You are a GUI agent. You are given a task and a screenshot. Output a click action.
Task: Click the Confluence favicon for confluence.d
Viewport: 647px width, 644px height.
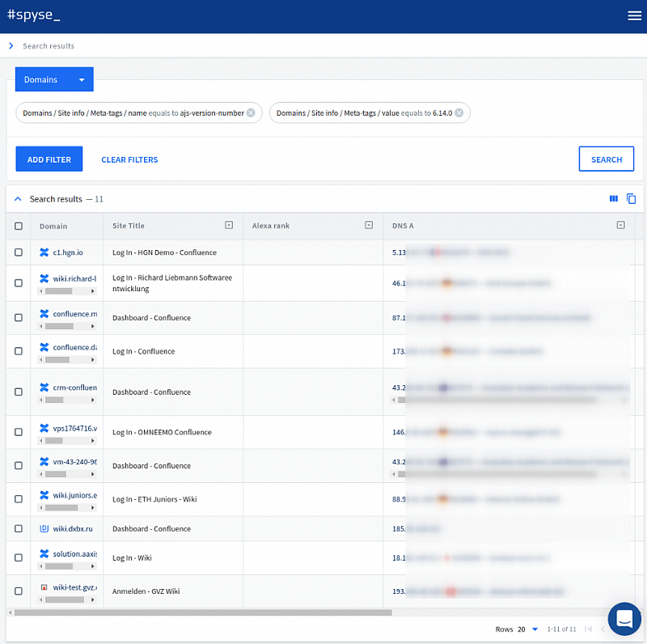(x=44, y=347)
